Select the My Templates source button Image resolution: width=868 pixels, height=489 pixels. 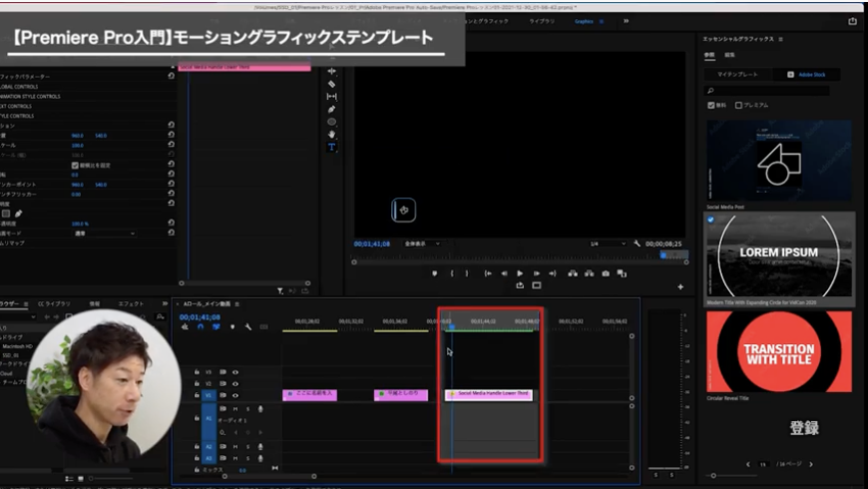coord(738,74)
